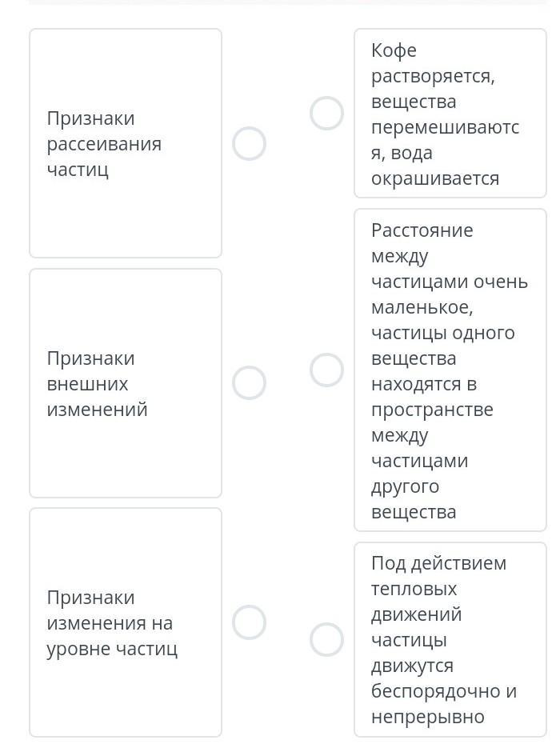Click the text 'Признаки рассеивания частиц'

pyautogui.click(x=104, y=144)
